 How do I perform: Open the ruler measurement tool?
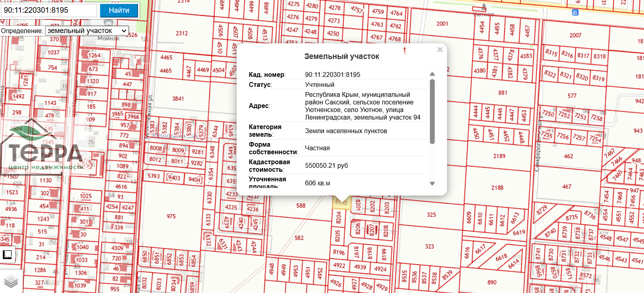[x=7, y=255]
